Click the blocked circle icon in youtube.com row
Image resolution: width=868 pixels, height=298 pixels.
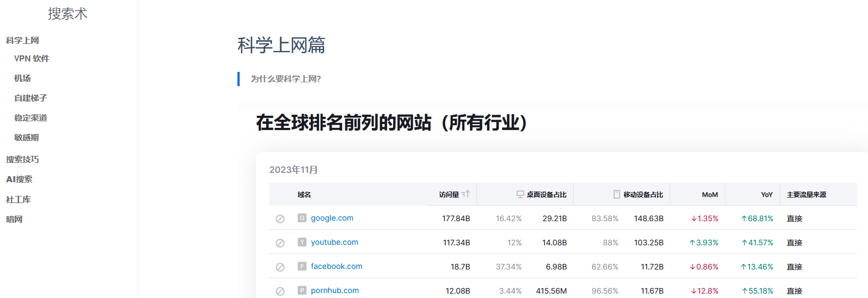tap(280, 243)
